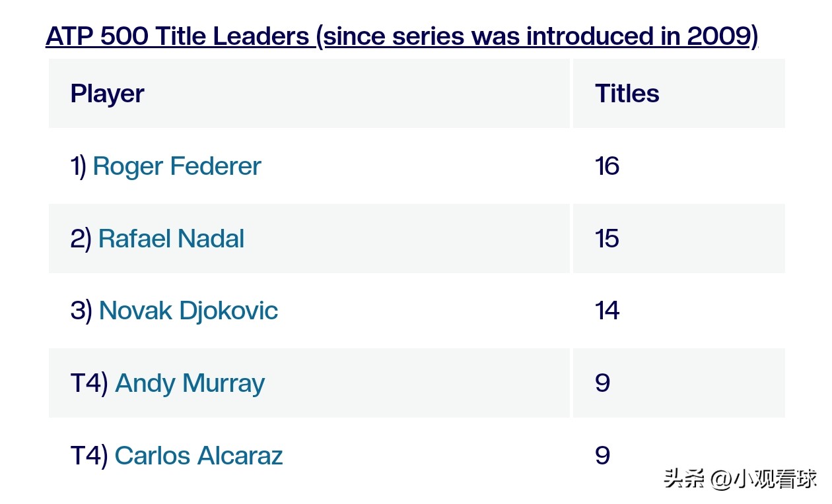Click the ATP 500 Title Leaders heading link

177,37
